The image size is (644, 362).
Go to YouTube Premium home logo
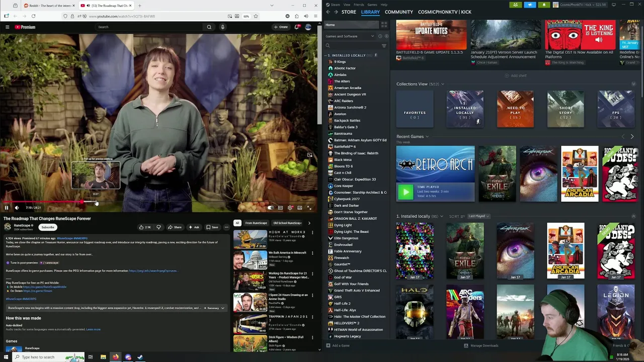point(25,27)
